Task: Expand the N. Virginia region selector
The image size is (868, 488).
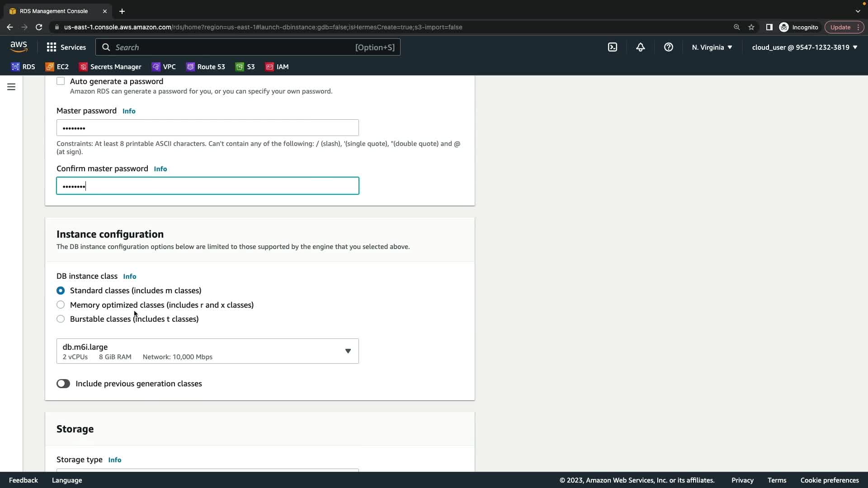Action: [x=712, y=47]
